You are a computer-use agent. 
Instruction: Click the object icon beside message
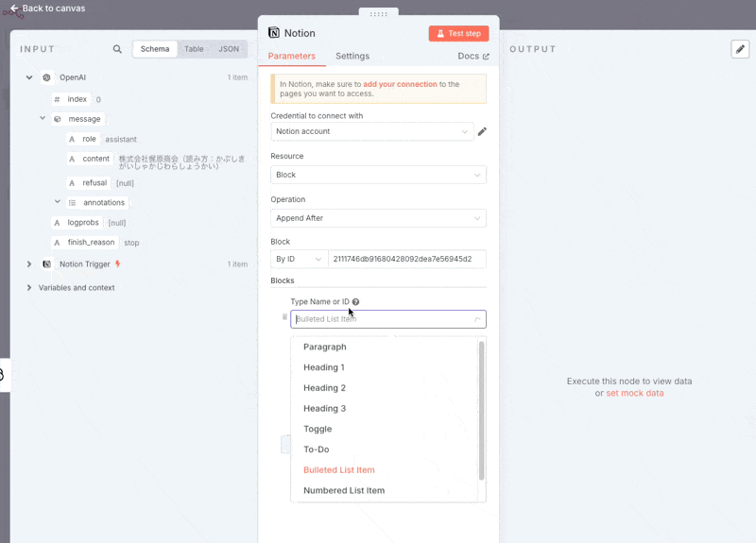tap(58, 119)
